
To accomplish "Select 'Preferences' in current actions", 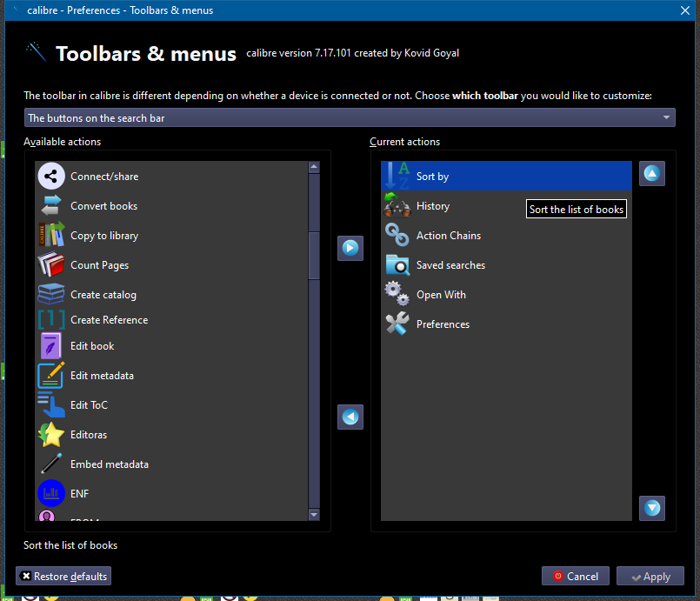I will (x=506, y=324).
